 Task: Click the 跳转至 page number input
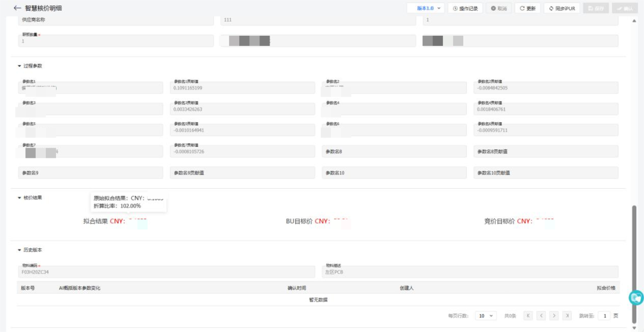(x=605, y=315)
